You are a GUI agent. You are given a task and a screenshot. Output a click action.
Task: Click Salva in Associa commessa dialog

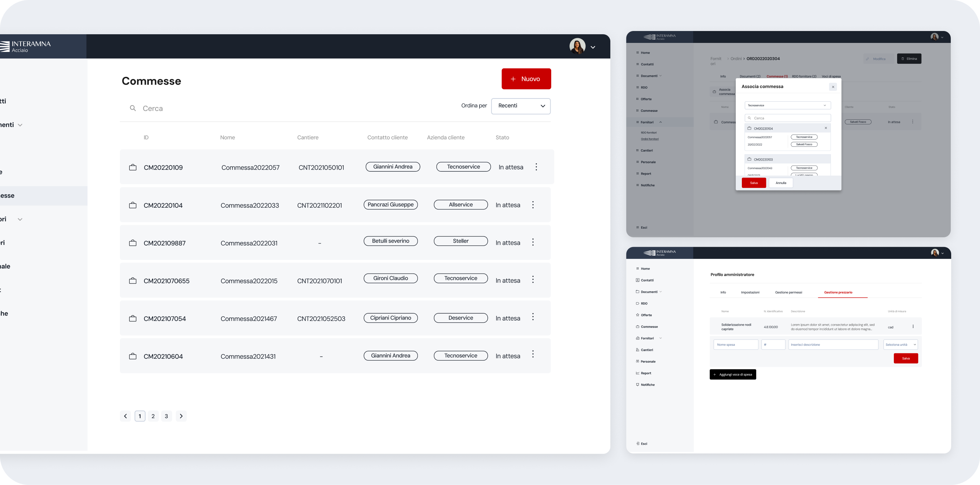tap(754, 183)
